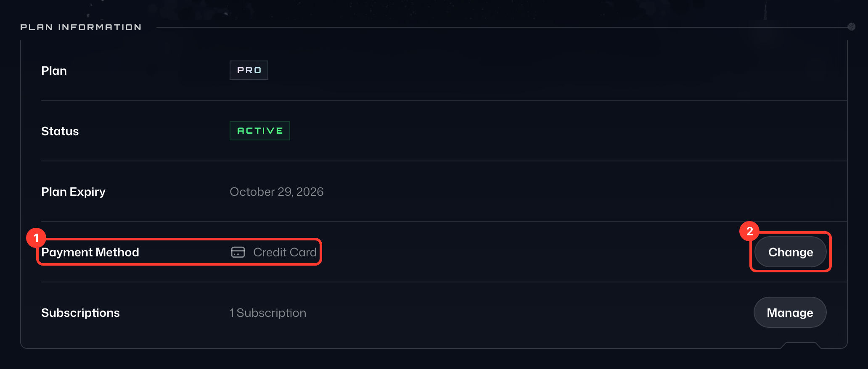Click the Credit Card payment text

click(x=285, y=252)
